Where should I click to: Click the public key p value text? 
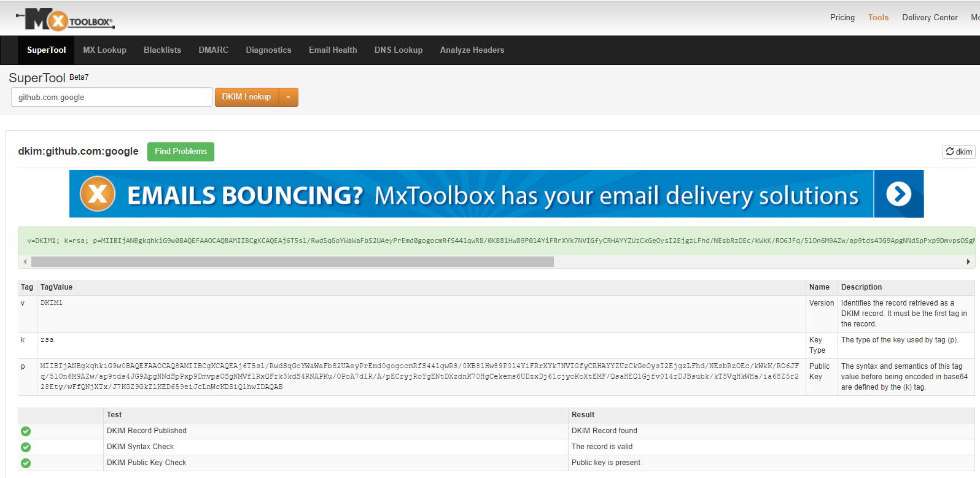click(419, 377)
